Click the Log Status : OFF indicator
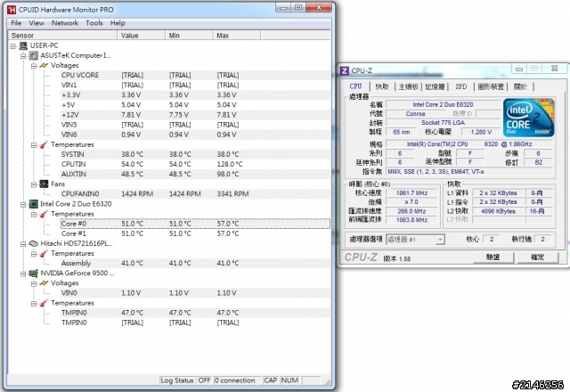Screen dimensions: 570x392 coord(186,380)
